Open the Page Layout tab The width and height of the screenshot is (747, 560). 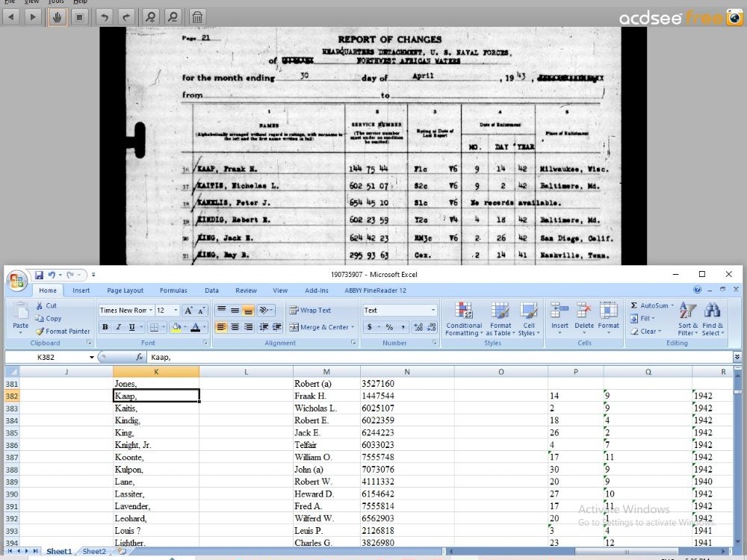pos(125,290)
